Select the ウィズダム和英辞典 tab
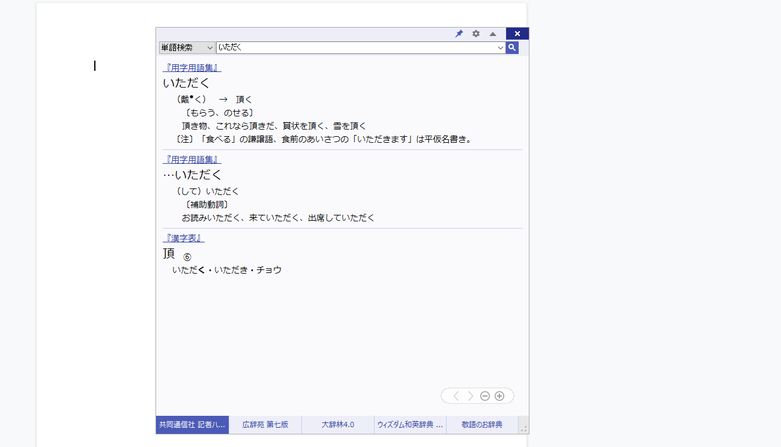Image resolution: width=781 pixels, height=447 pixels. (410, 425)
